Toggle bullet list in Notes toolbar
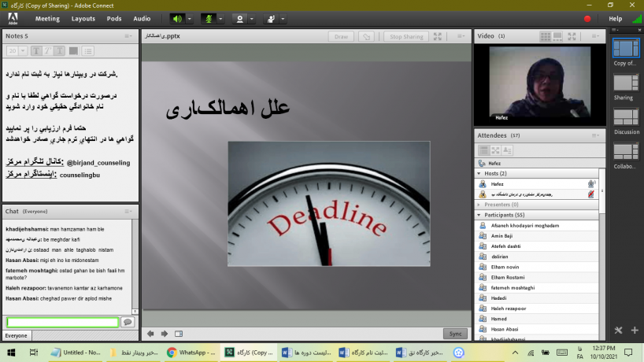 (88, 51)
